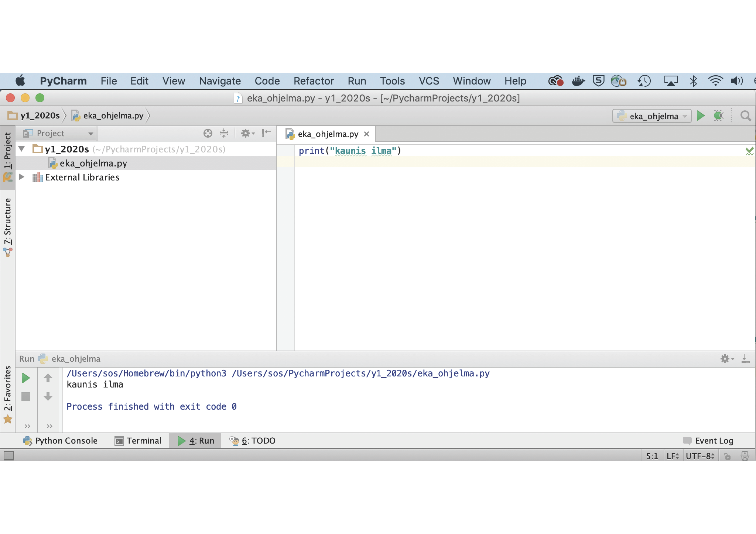Open the Event Log
Screen dimensions: 756x534
tap(708, 441)
